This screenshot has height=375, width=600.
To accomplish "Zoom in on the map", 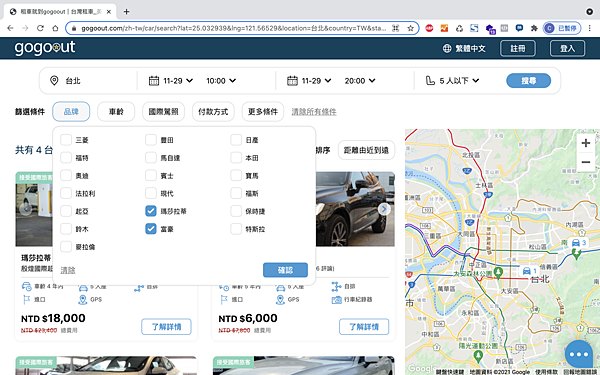I will pos(585,143).
